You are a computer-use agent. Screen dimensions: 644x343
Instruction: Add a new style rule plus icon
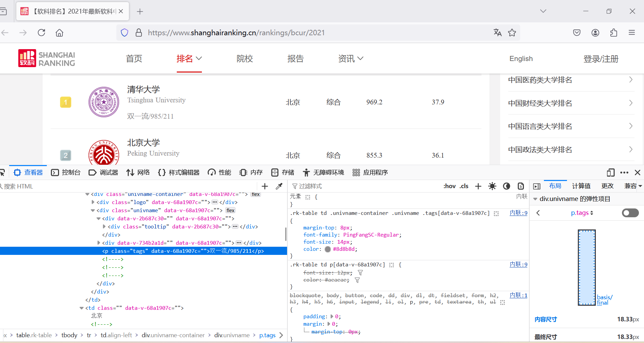click(x=478, y=186)
